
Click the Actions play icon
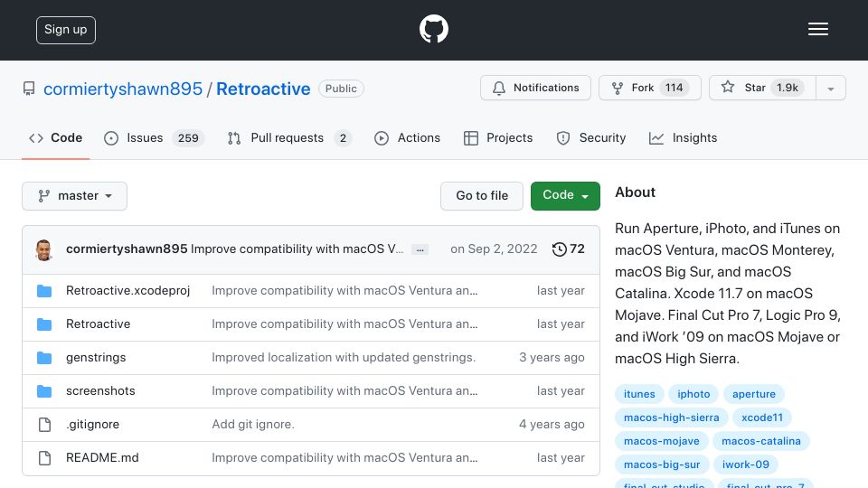[382, 138]
